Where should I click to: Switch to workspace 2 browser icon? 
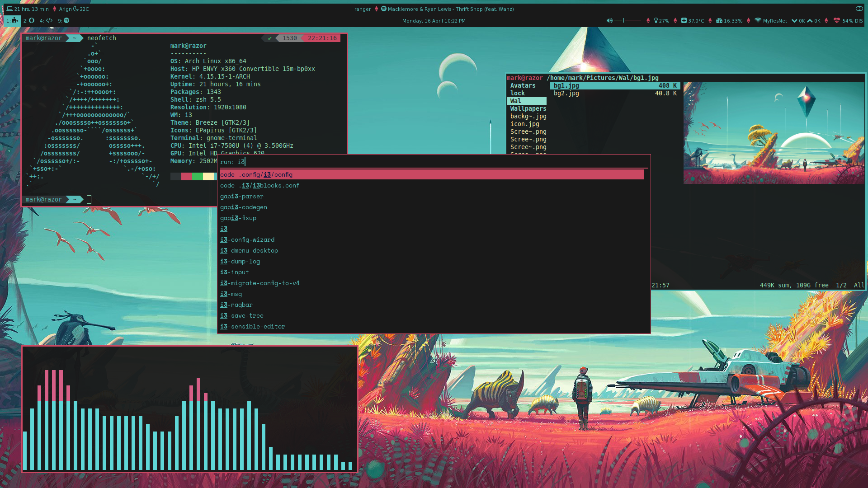pos(29,21)
